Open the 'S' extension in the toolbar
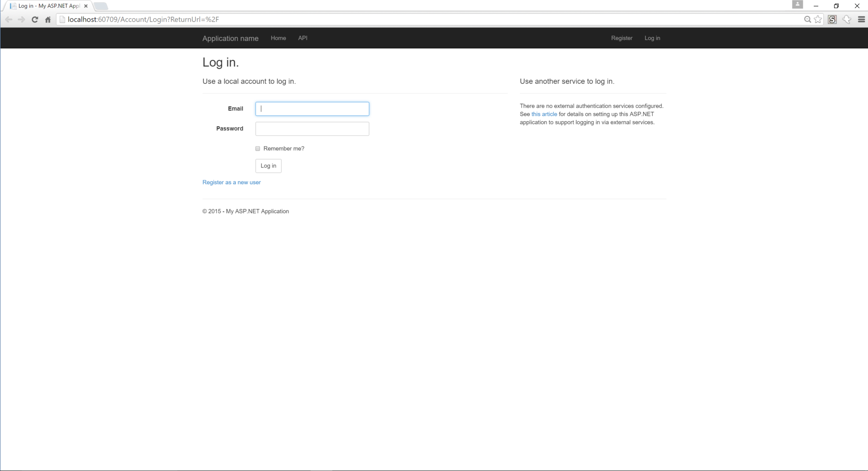Screen dimensions: 868x471 tap(833, 19)
